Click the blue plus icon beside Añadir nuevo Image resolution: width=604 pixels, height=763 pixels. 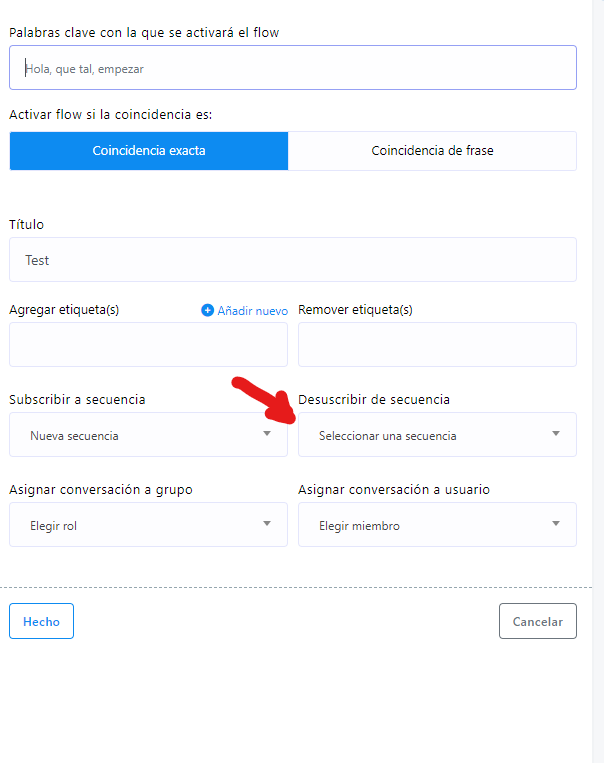pyautogui.click(x=207, y=310)
